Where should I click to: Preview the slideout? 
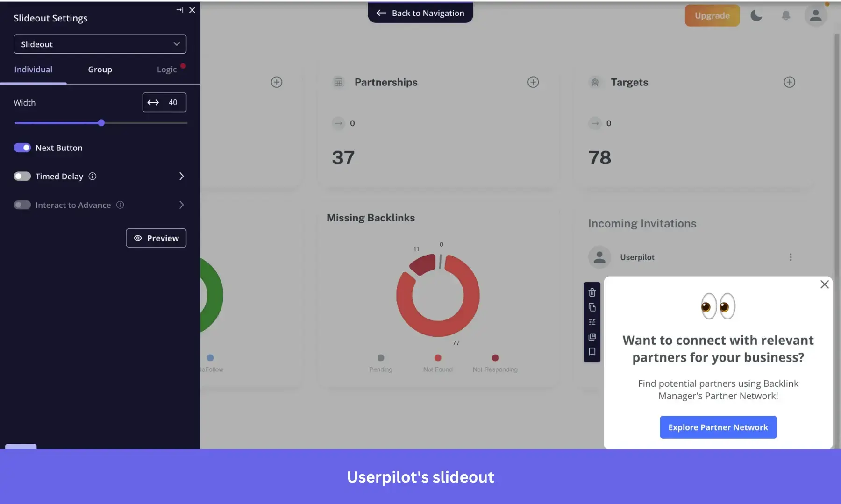156,238
